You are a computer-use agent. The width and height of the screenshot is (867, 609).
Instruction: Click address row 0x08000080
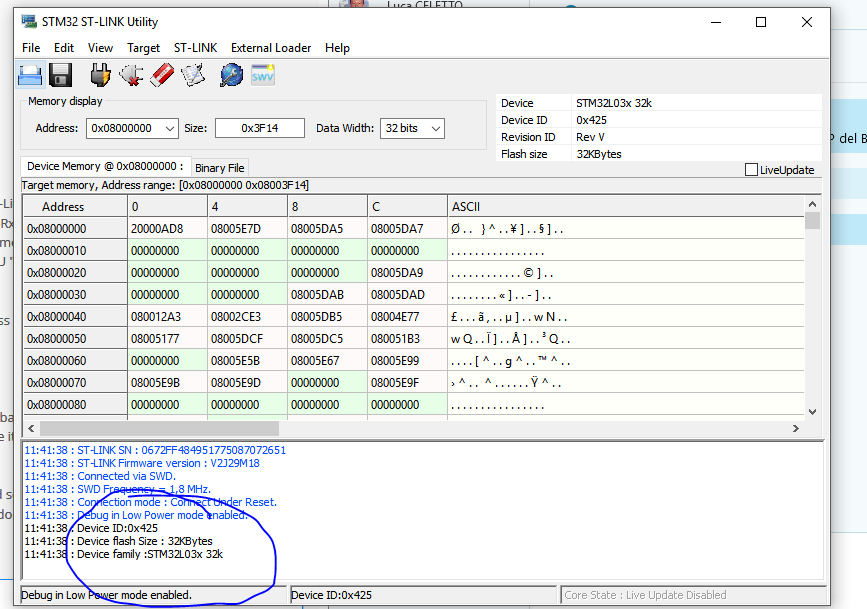click(75, 405)
